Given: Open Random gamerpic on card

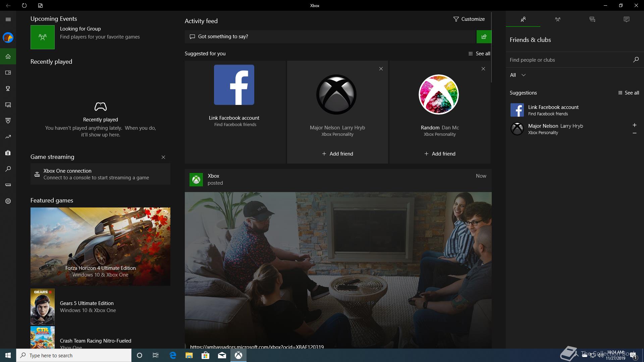Looking at the screenshot, I should [439, 95].
